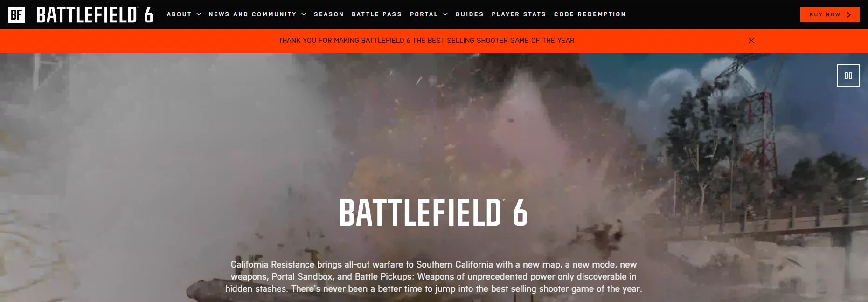
Task: Go to Battle Pass page
Action: pyautogui.click(x=377, y=14)
